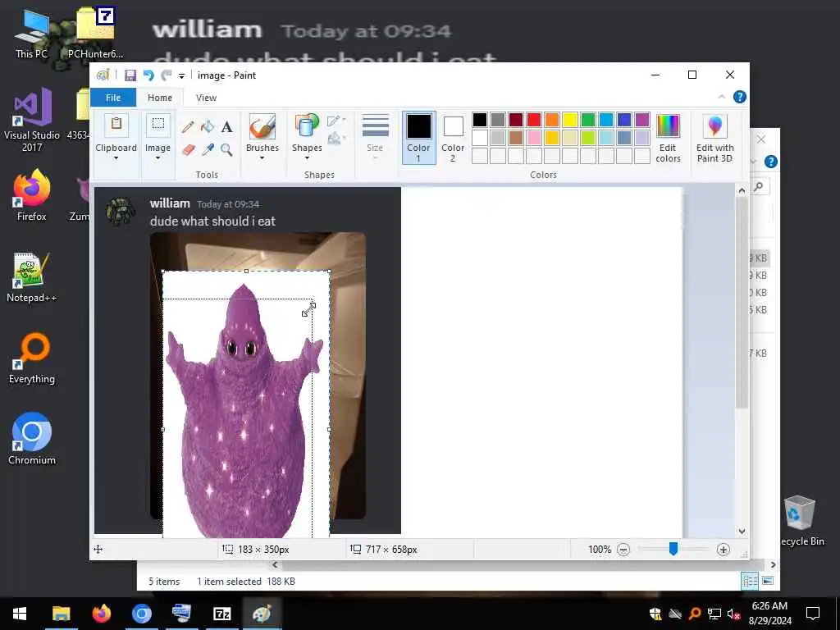Screen dimensions: 840x630
Task: Open Notepad++ desktop shortcut
Action: 32,277
